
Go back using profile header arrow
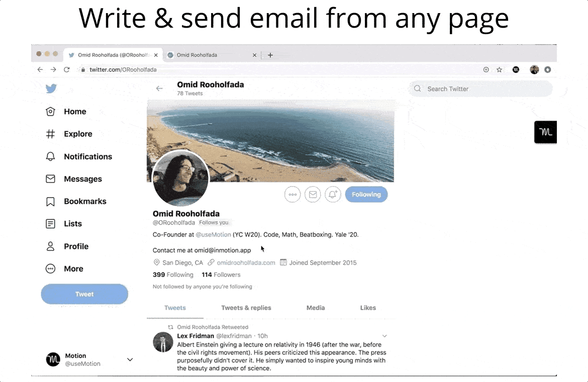(159, 88)
